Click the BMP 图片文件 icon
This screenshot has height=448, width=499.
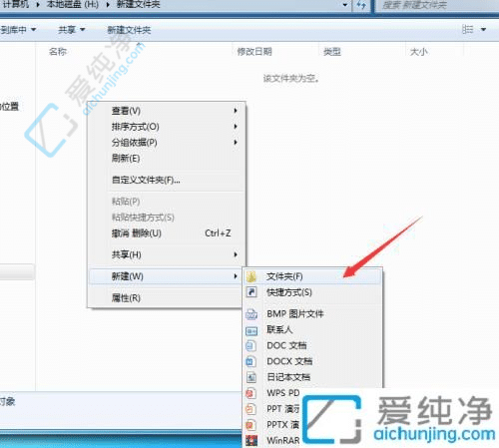[x=251, y=314]
